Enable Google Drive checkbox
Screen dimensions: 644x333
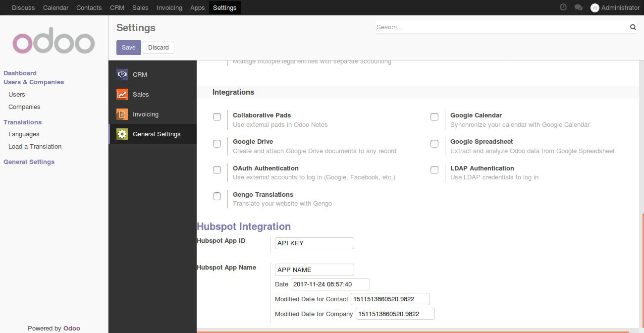[217, 144]
